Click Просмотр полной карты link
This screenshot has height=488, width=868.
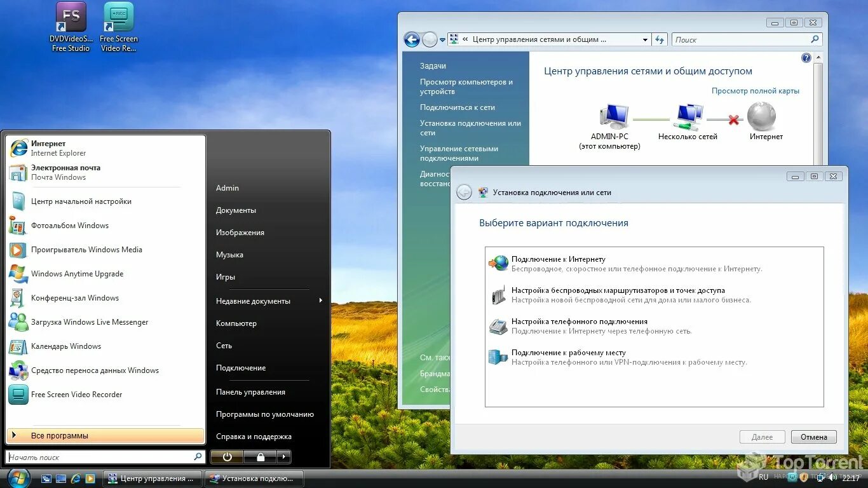click(x=756, y=91)
